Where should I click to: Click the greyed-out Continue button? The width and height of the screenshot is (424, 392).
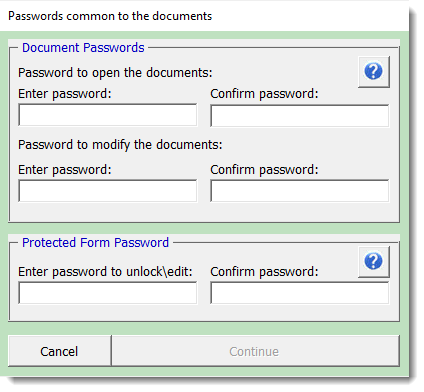(x=255, y=351)
